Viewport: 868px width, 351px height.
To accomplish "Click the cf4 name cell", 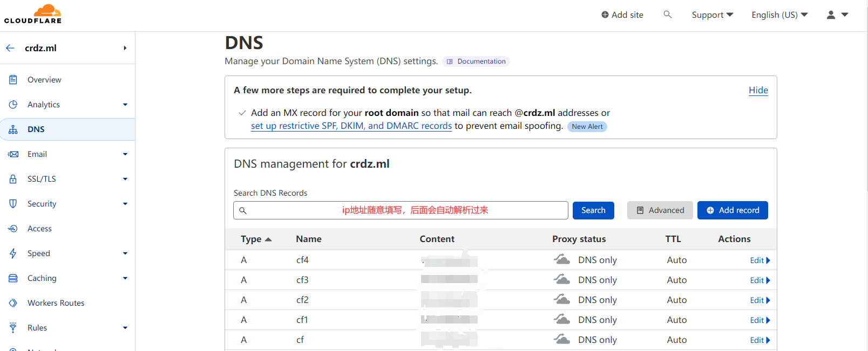I will (302, 260).
